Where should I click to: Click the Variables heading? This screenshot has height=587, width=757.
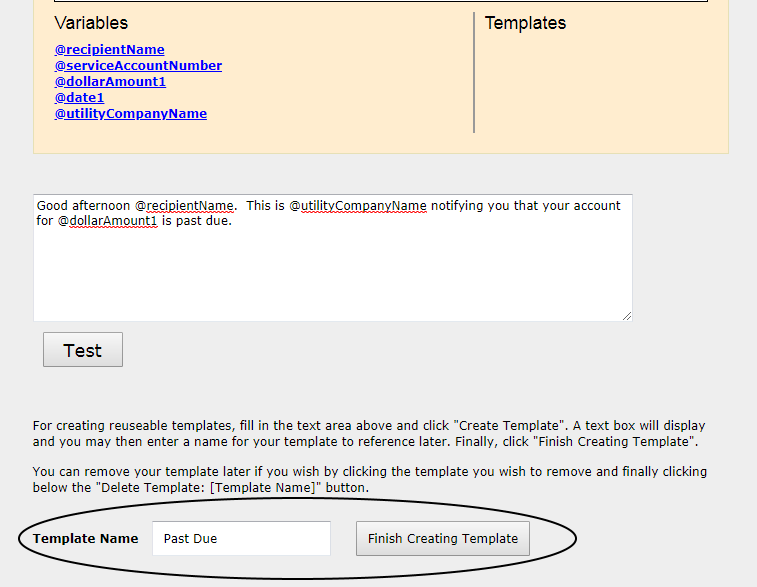(91, 23)
